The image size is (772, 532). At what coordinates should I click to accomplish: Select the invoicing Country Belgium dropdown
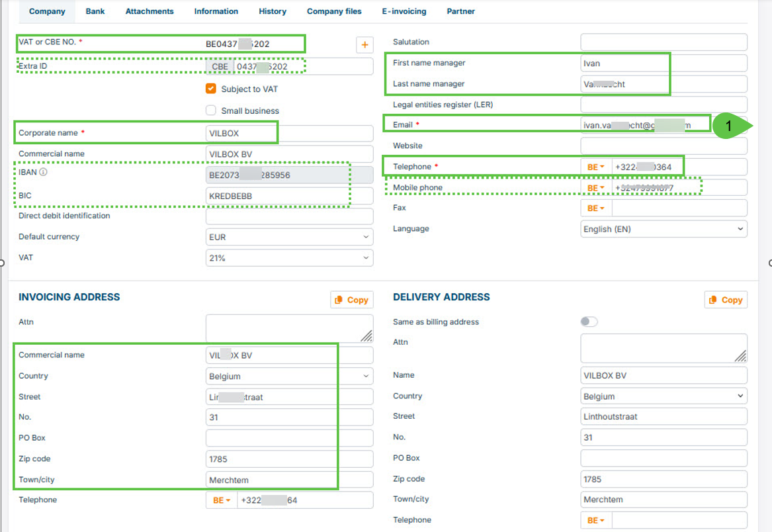tap(290, 376)
